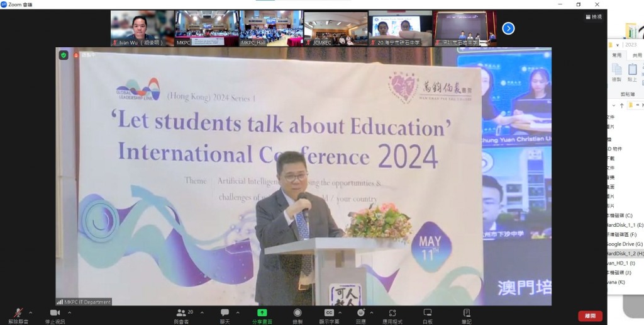Viewport: 644px width, 325px height.
Task: Expand the participants options arrow
Action: (x=202, y=312)
